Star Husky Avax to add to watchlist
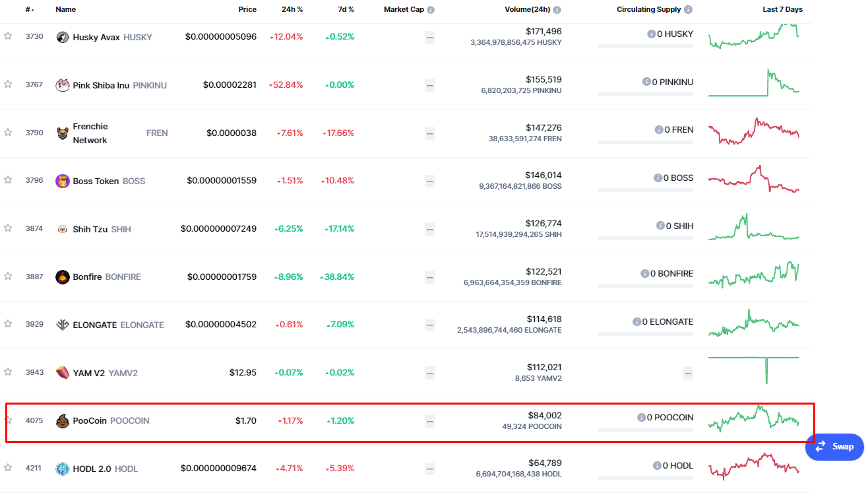 [x=8, y=36]
